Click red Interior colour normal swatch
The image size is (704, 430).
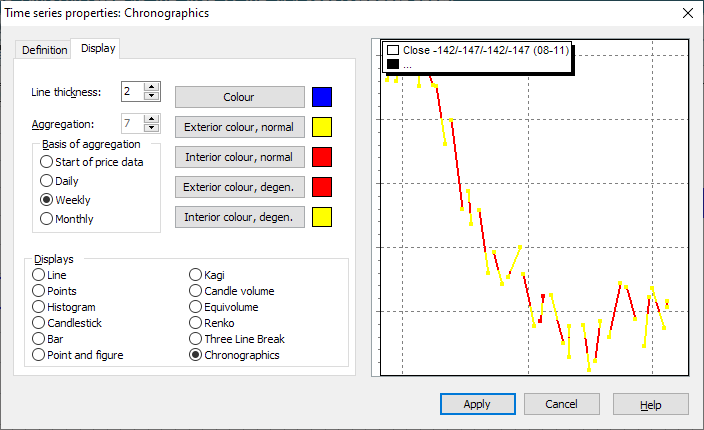point(321,157)
